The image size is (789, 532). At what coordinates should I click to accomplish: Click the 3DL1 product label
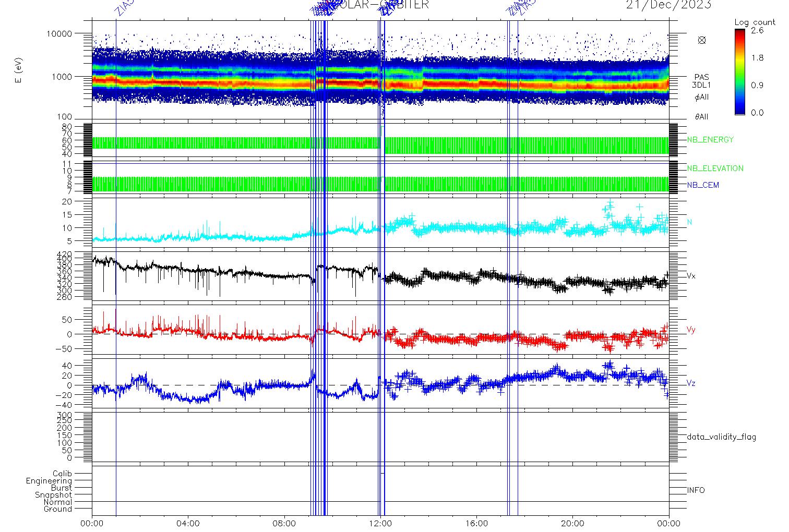(x=702, y=84)
